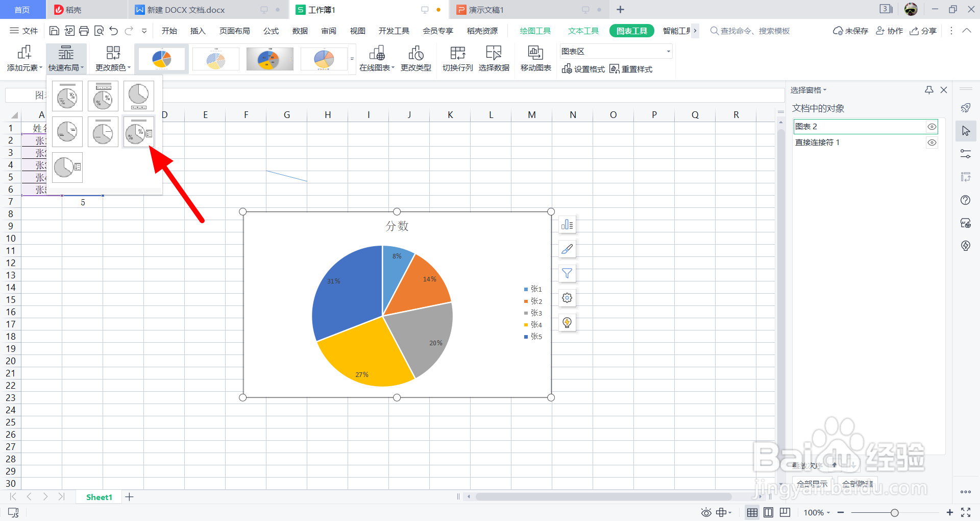Click 全部隐藏 hide all button
The width and height of the screenshot is (980, 521).
pos(857,483)
